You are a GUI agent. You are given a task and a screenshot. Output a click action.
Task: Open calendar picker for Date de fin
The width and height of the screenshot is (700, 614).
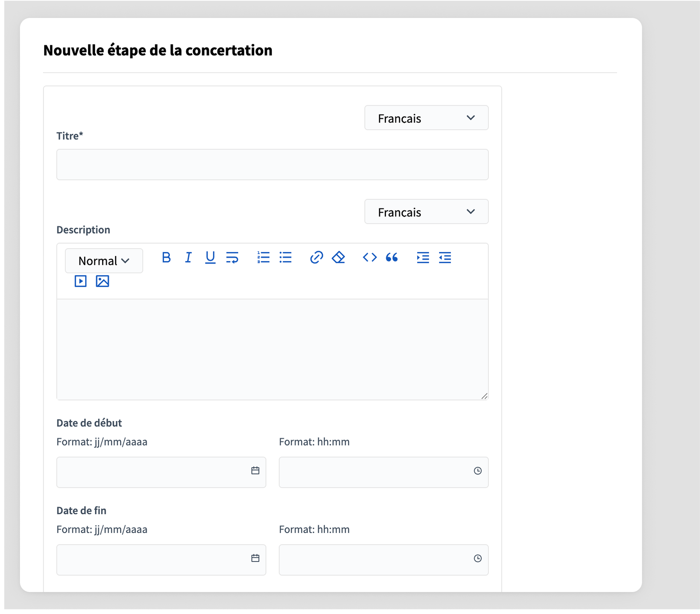click(x=256, y=559)
